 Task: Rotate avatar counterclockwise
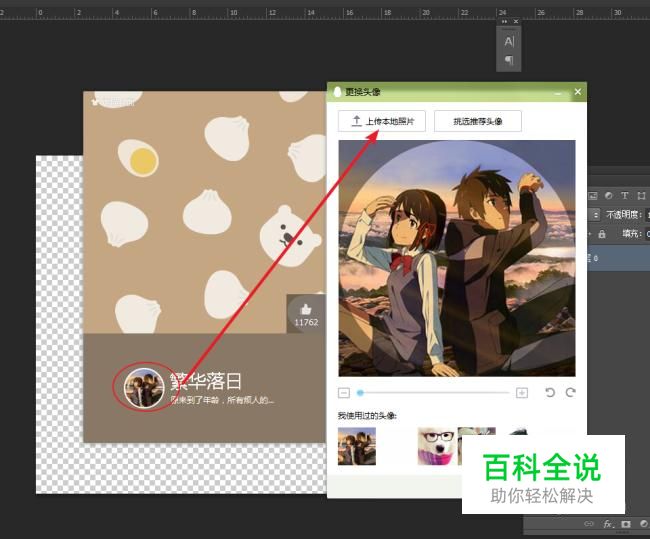click(x=550, y=392)
